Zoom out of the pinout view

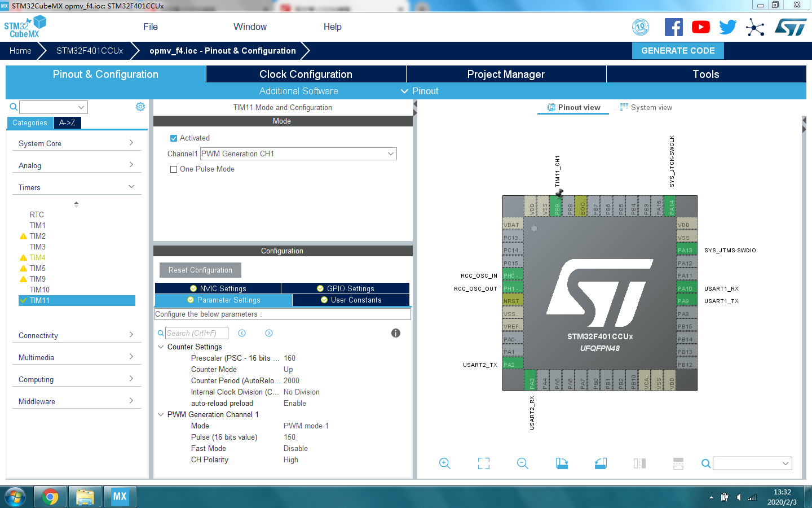pyautogui.click(x=523, y=463)
